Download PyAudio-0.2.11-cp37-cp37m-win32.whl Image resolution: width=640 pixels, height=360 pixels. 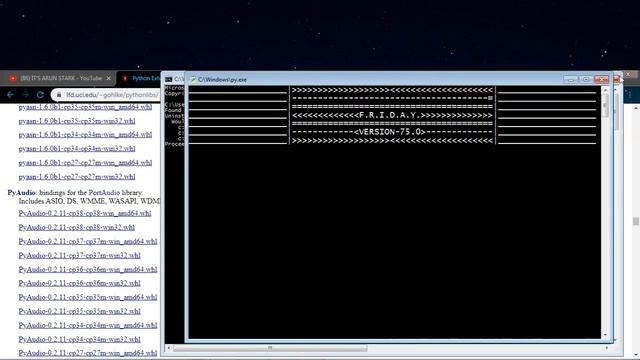pyautogui.click(x=79, y=255)
